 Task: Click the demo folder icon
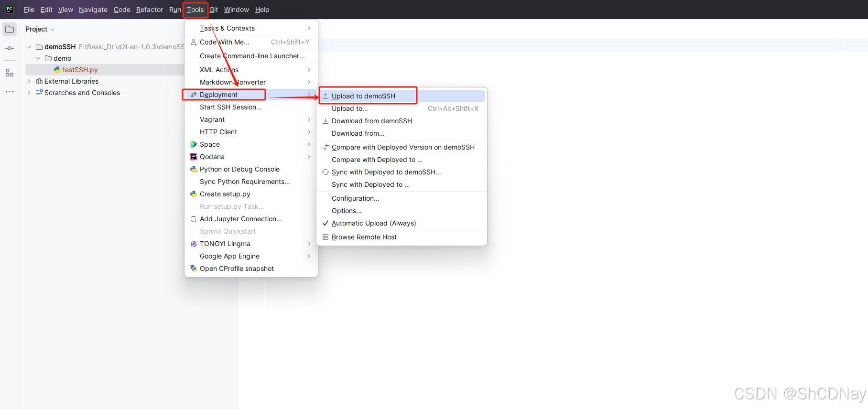point(48,58)
